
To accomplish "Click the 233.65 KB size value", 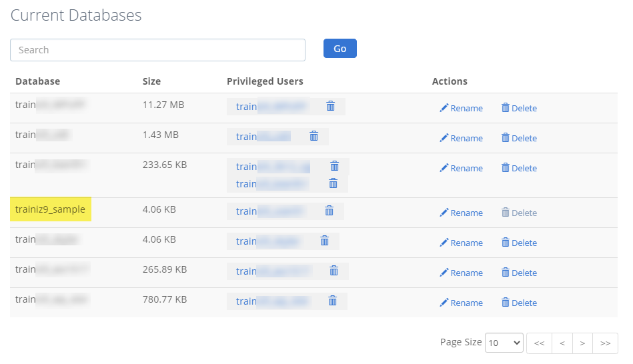I will pyautogui.click(x=165, y=165).
